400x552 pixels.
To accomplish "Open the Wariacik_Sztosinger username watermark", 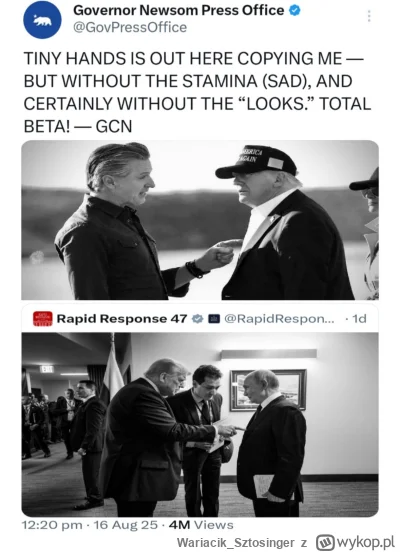I will click(x=236, y=542).
